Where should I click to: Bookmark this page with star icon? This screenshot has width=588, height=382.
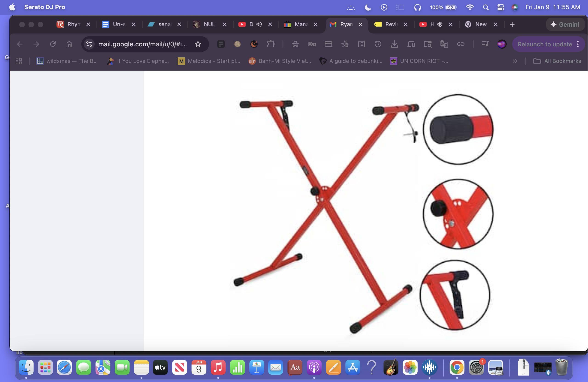[198, 44]
